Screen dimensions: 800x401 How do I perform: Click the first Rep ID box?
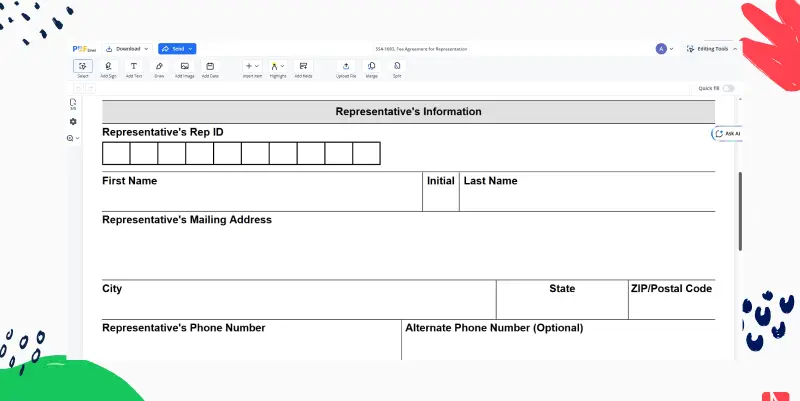(x=116, y=154)
